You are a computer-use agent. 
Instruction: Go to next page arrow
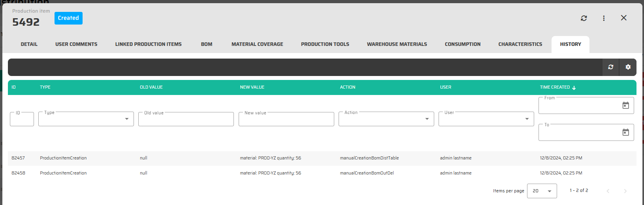tap(625, 191)
